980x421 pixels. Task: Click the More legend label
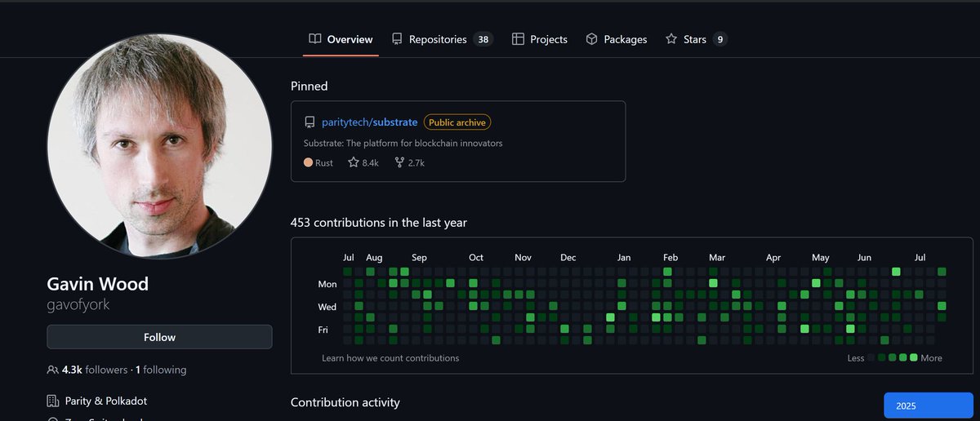click(931, 358)
